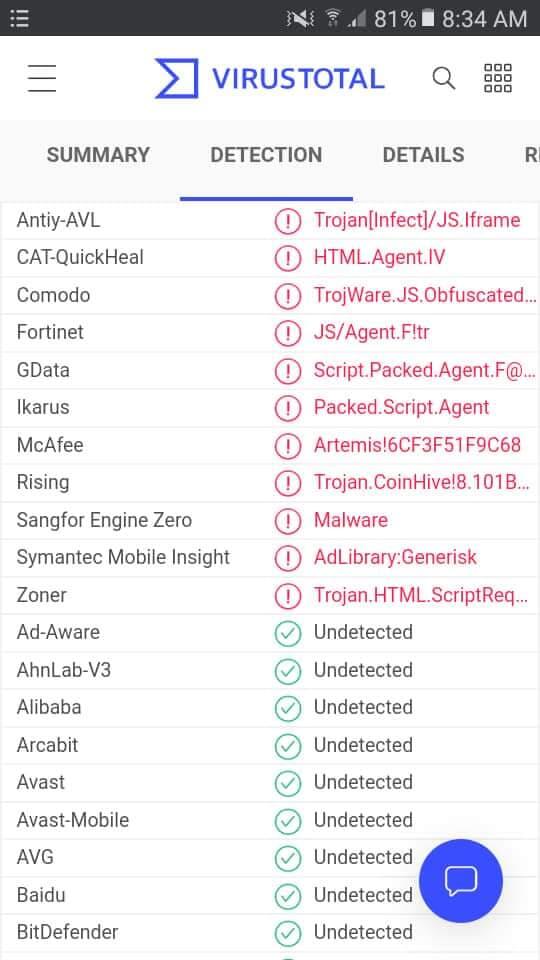Screen dimensions: 540x960
Task: Select the Detection tab
Action: [266, 155]
